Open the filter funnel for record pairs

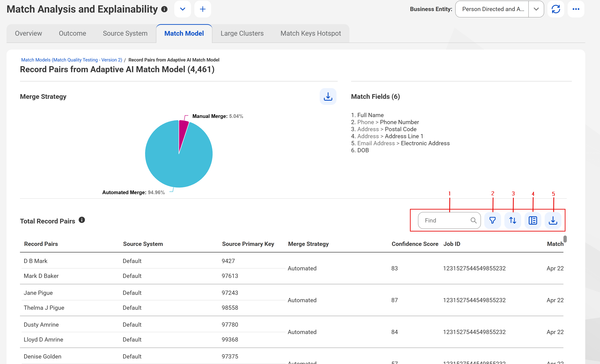coord(492,220)
